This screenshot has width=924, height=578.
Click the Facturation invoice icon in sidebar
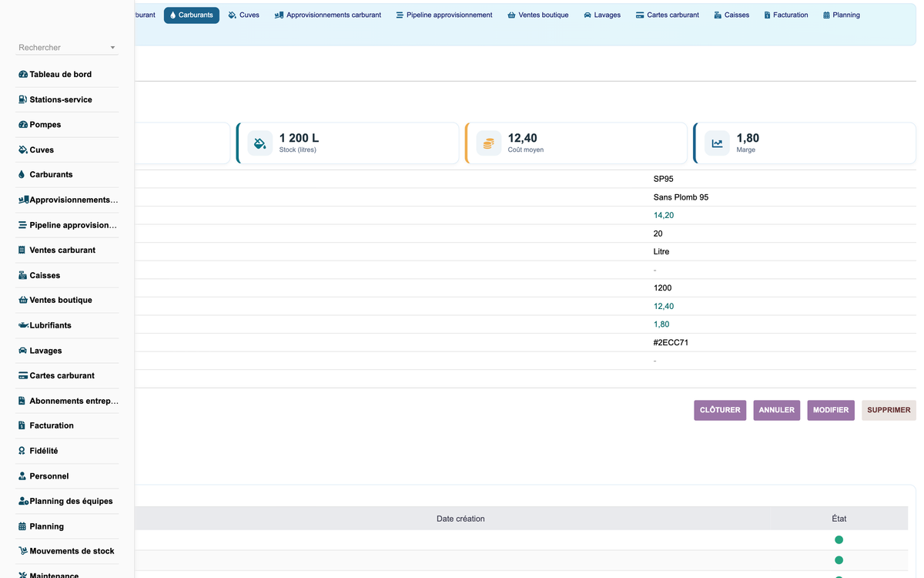point(22,425)
